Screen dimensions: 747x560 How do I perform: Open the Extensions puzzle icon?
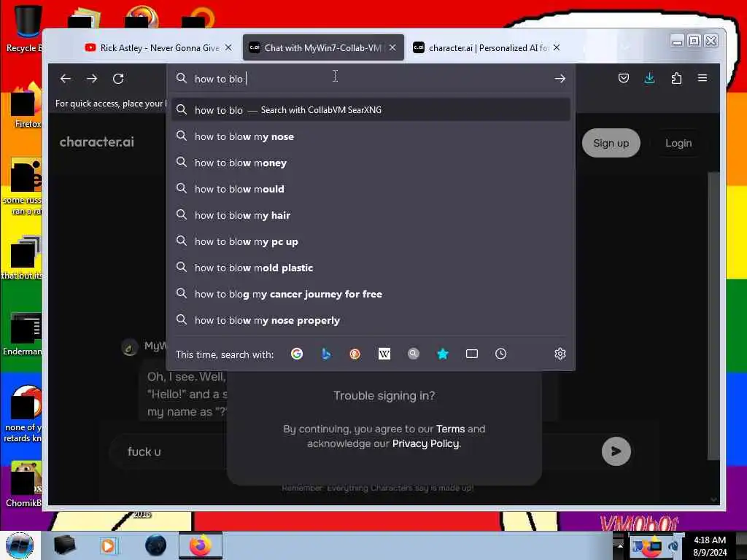point(676,78)
